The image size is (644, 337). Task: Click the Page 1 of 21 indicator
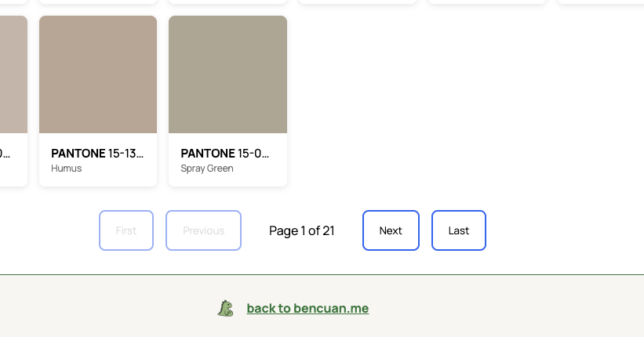point(302,230)
